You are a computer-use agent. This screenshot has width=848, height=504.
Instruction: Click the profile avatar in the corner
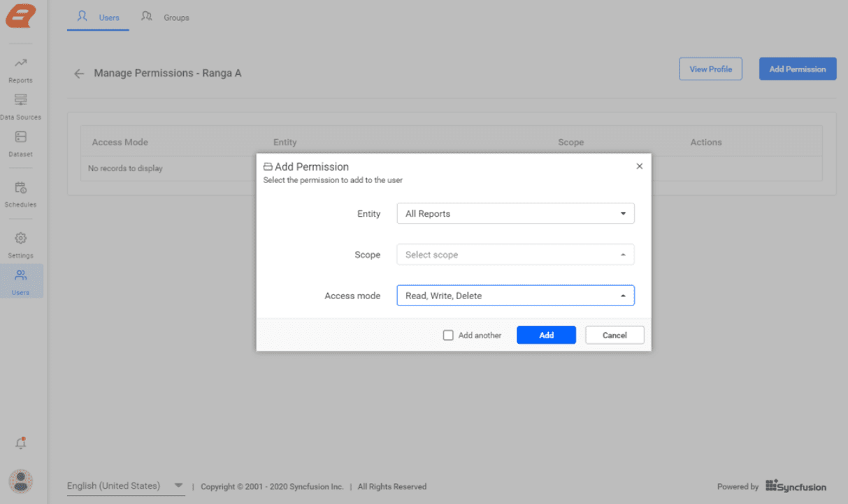coord(20,481)
